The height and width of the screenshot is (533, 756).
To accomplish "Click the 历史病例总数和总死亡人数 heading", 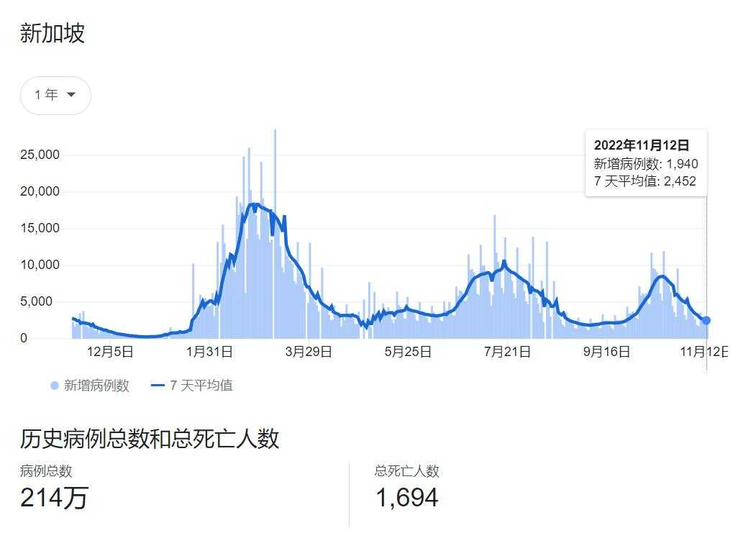I will click(150, 438).
